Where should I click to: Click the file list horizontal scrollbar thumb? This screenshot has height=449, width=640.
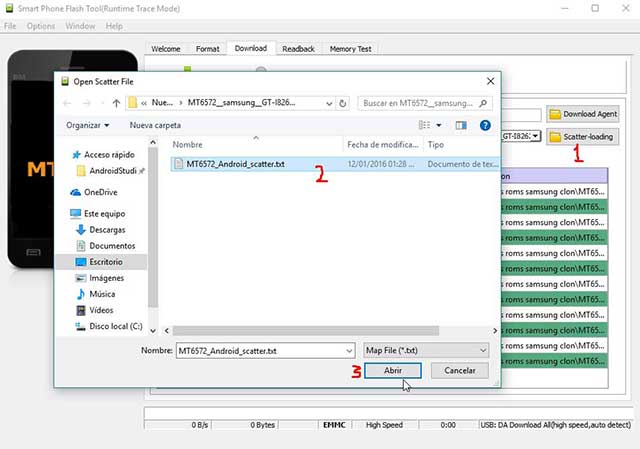[x=306, y=330]
